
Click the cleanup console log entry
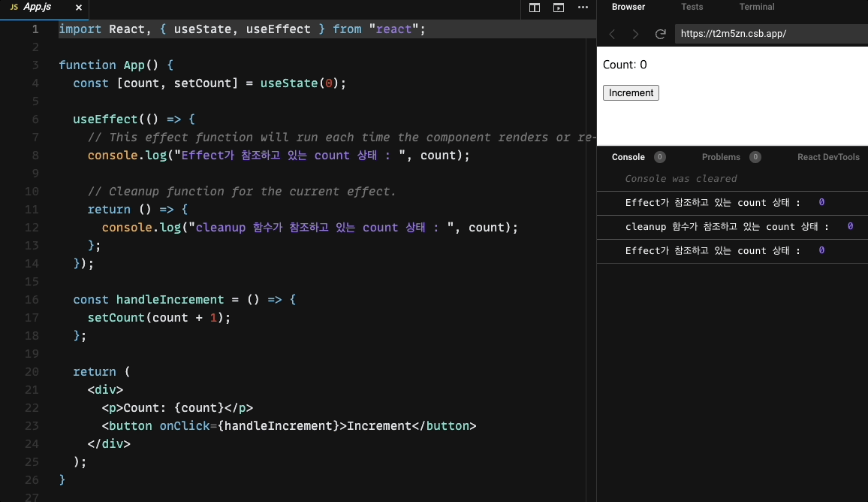732,227
